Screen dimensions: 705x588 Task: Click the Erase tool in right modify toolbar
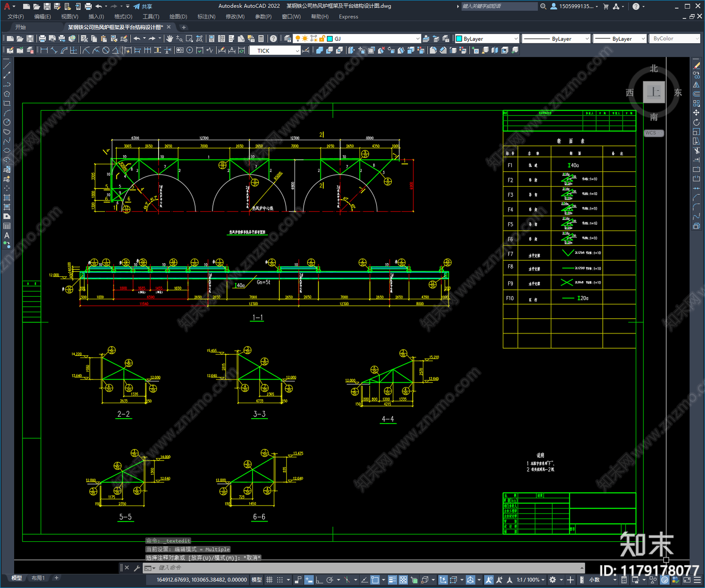[696, 66]
